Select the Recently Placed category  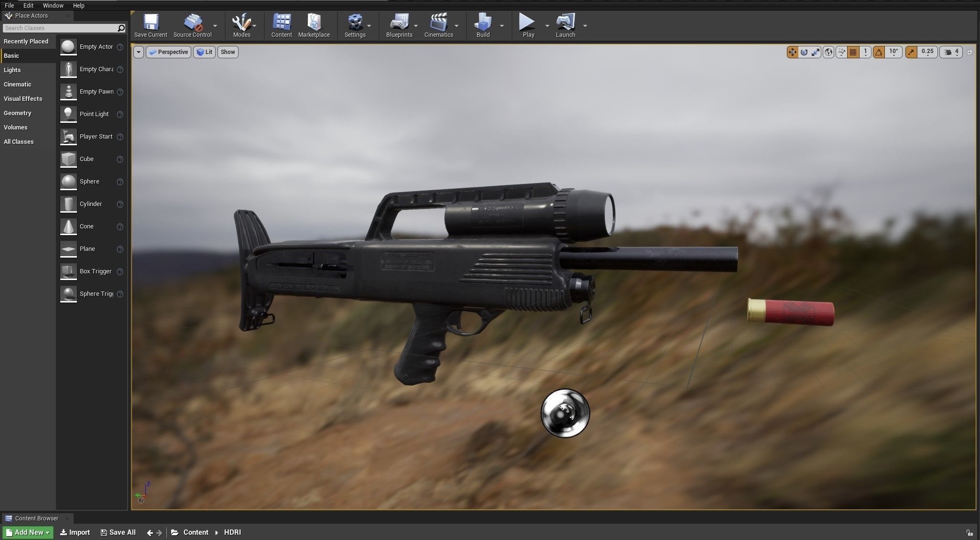pyautogui.click(x=26, y=42)
